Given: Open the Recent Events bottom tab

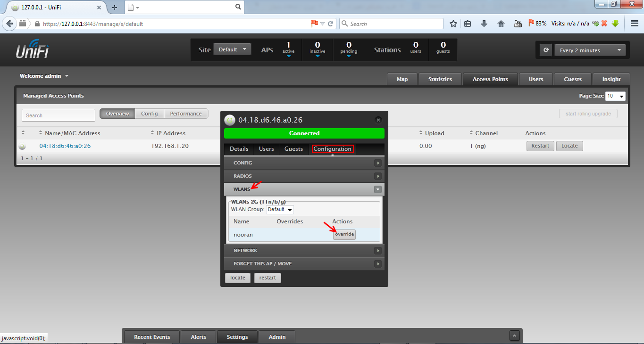Looking at the screenshot, I should 152,337.
